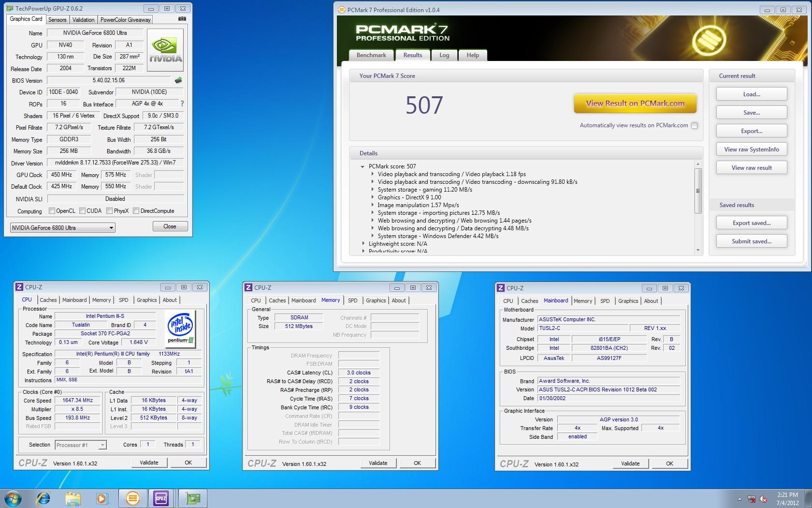This screenshot has height=508, width=812.
Task: Switch to GPU-Z taskbar icon
Action: (192, 498)
